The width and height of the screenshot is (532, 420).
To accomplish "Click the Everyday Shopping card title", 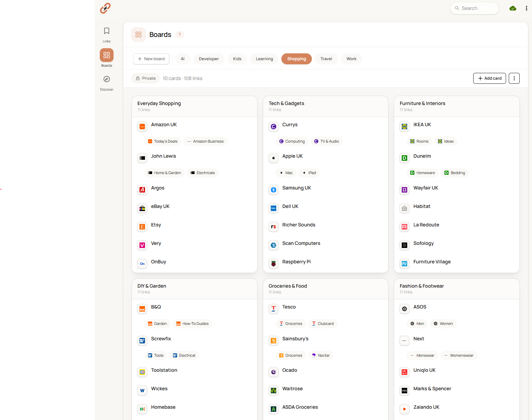I will tap(159, 104).
